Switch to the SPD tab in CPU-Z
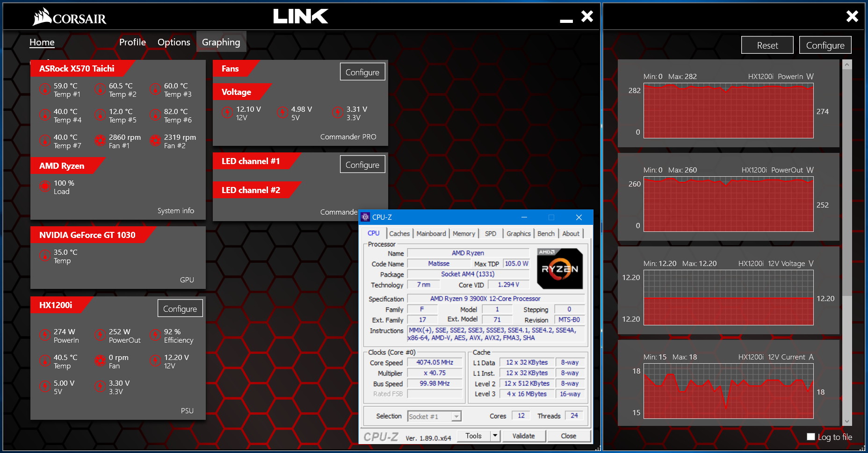The height and width of the screenshot is (453, 868). coord(491,234)
